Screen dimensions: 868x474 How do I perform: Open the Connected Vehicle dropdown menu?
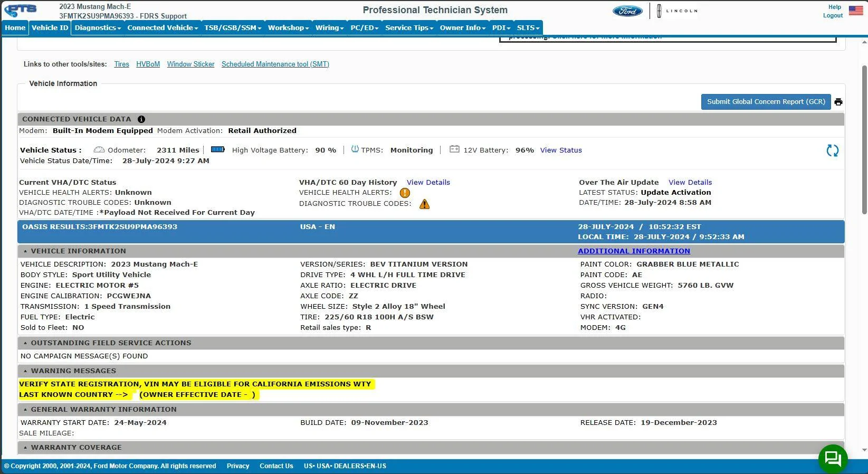(x=163, y=28)
